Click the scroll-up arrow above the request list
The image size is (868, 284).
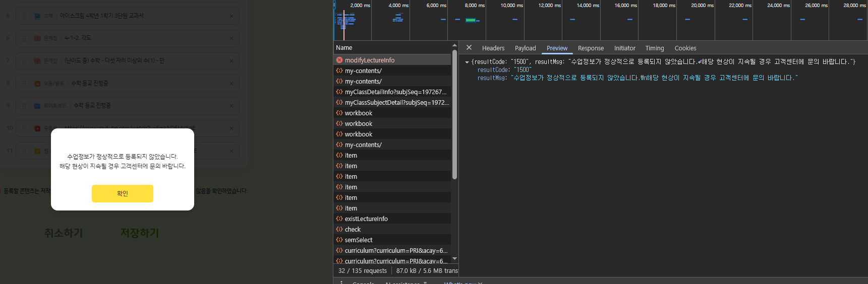pyautogui.click(x=454, y=46)
